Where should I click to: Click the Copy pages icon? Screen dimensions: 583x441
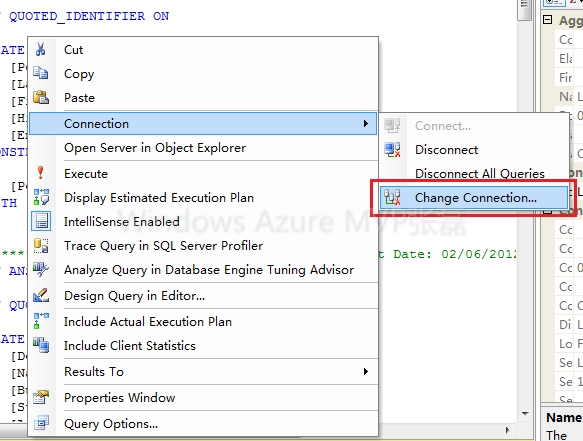pos(41,73)
